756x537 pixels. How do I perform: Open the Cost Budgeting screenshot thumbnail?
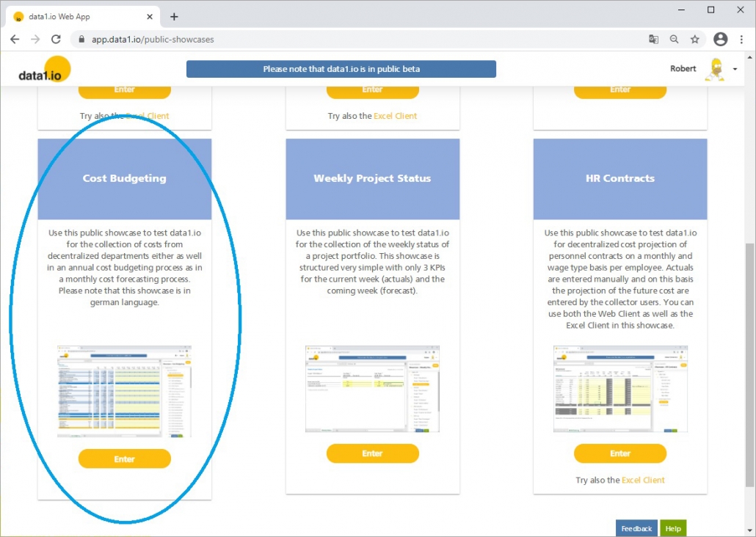[x=124, y=392]
